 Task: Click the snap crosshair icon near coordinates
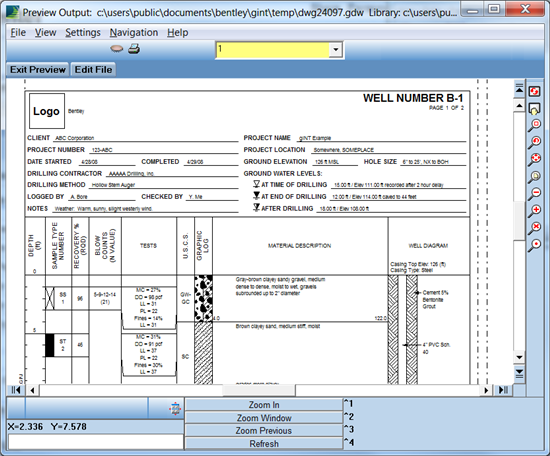coord(175,409)
